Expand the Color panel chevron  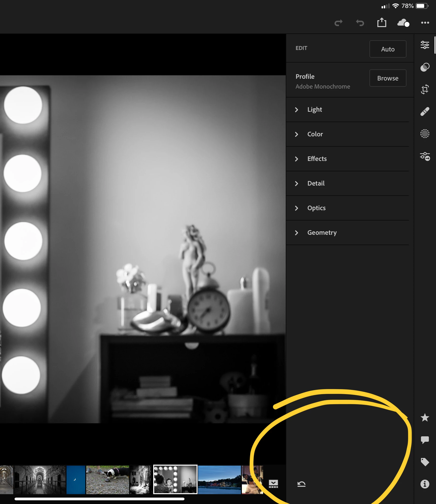point(297,134)
